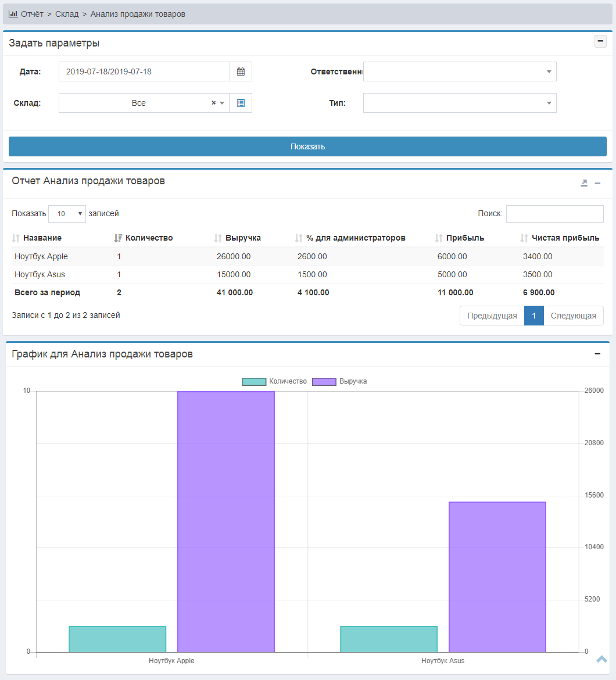Clear the Склад selection with x icon

click(213, 103)
